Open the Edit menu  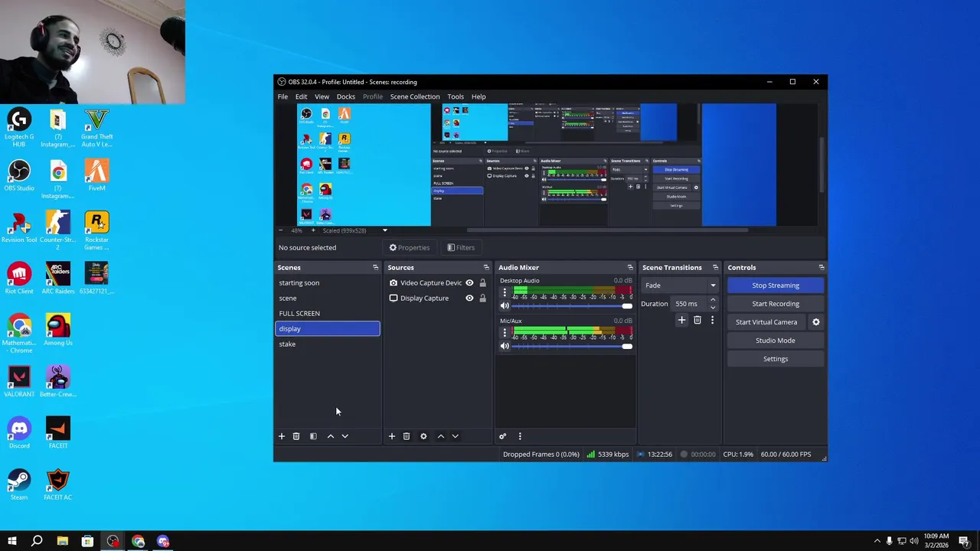(301, 97)
